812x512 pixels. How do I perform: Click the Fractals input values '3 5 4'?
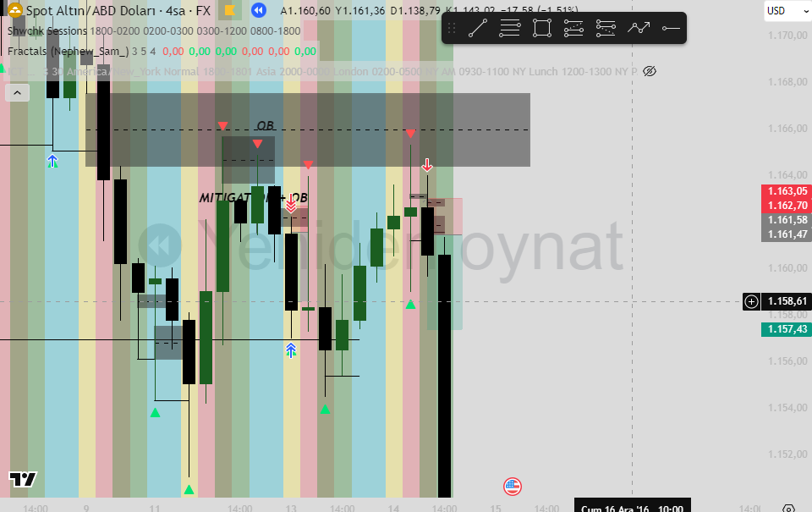(x=144, y=52)
